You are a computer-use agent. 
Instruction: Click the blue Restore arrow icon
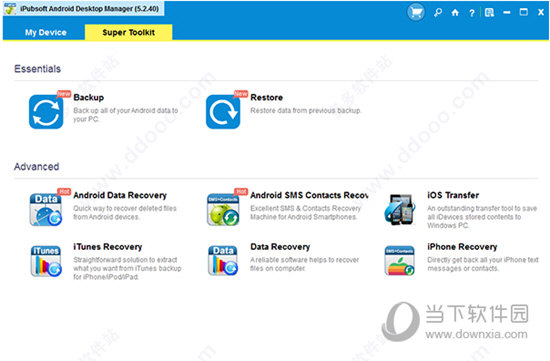tap(223, 112)
